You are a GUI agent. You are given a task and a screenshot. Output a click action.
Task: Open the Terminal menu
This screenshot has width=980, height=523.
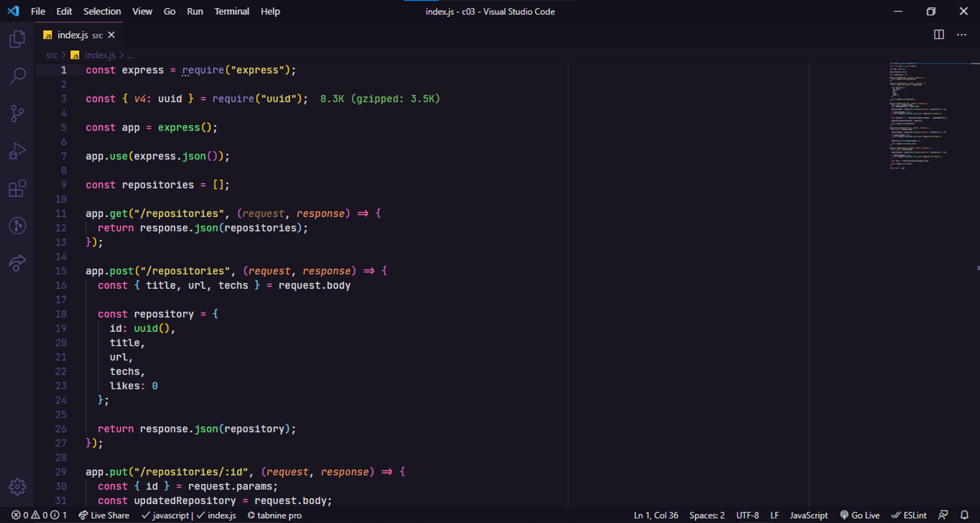coord(232,11)
